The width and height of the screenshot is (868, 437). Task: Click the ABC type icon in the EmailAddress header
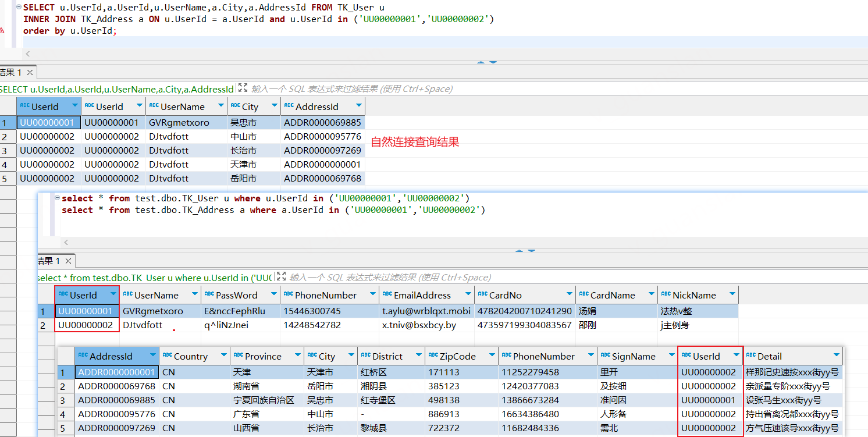[387, 295]
